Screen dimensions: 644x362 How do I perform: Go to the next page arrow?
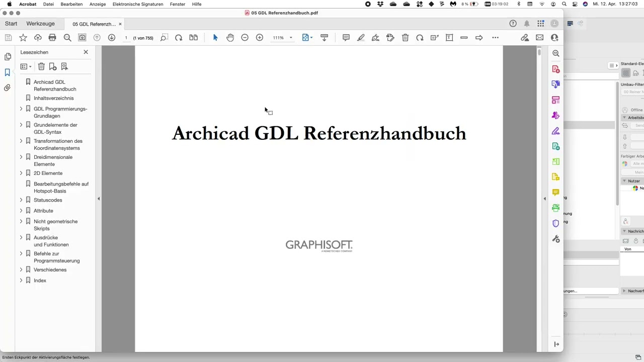[112, 38]
